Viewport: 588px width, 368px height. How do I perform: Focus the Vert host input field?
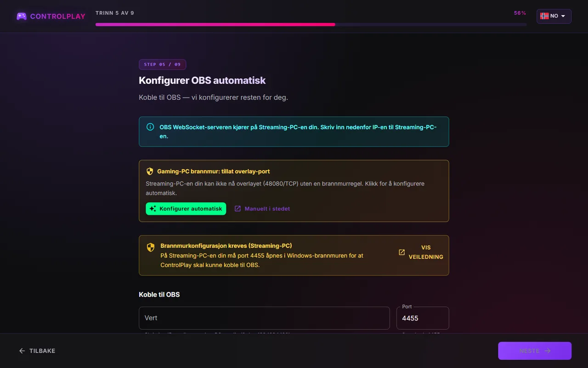click(264, 318)
